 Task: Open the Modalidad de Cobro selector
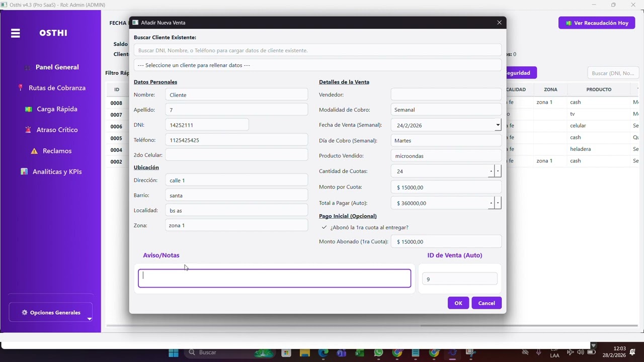pyautogui.click(x=446, y=110)
